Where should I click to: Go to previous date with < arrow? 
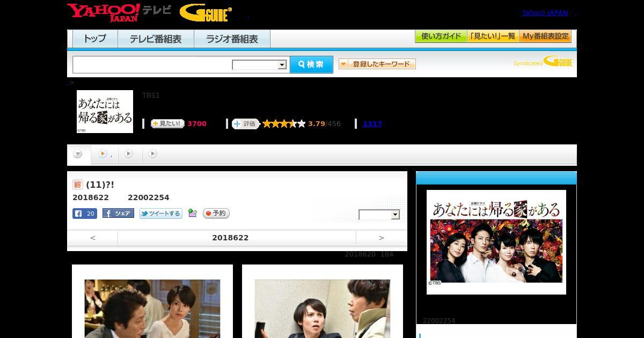click(x=92, y=238)
